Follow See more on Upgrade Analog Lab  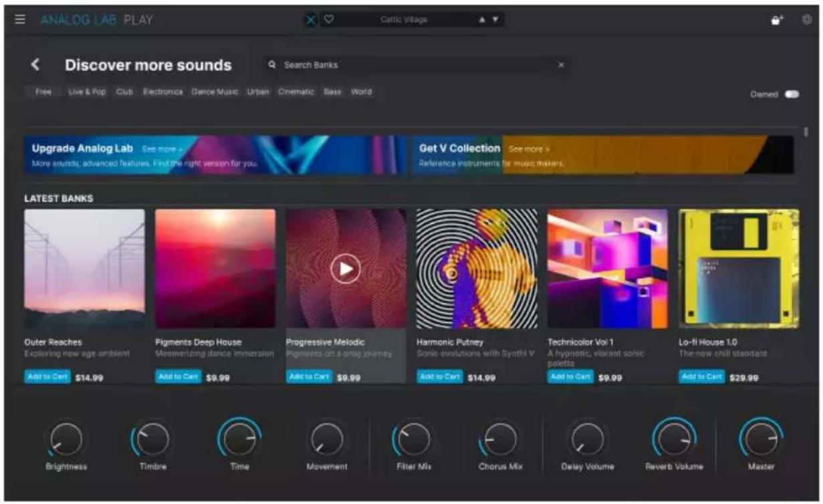[162, 148]
